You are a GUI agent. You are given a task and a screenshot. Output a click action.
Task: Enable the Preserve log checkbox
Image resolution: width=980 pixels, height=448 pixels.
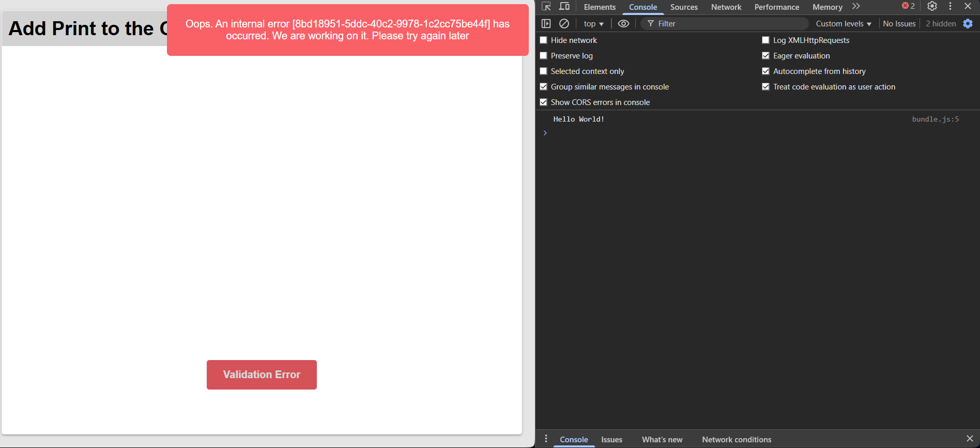coord(543,56)
